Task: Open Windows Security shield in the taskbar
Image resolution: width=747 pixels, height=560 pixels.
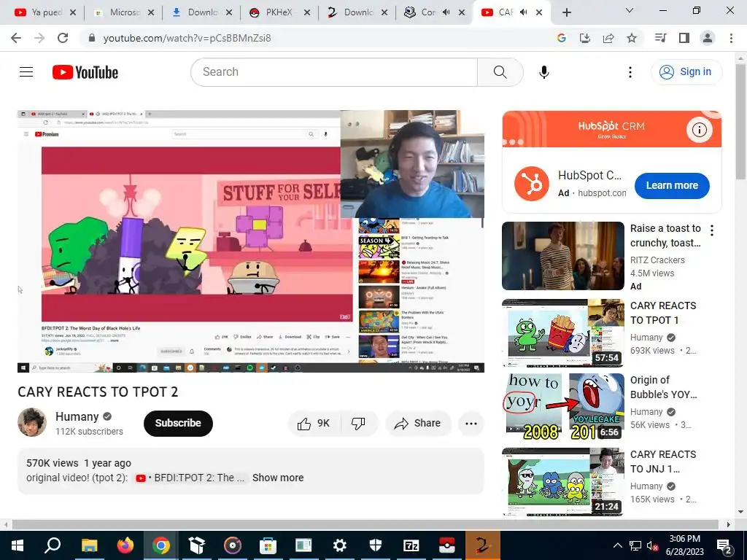Action: pos(376,545)
